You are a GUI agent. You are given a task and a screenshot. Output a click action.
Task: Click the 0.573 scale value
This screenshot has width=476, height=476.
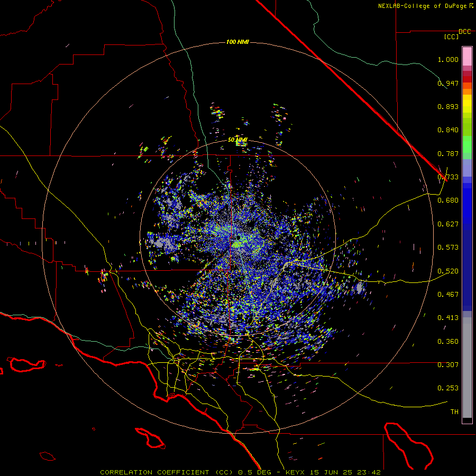[448, 248]
